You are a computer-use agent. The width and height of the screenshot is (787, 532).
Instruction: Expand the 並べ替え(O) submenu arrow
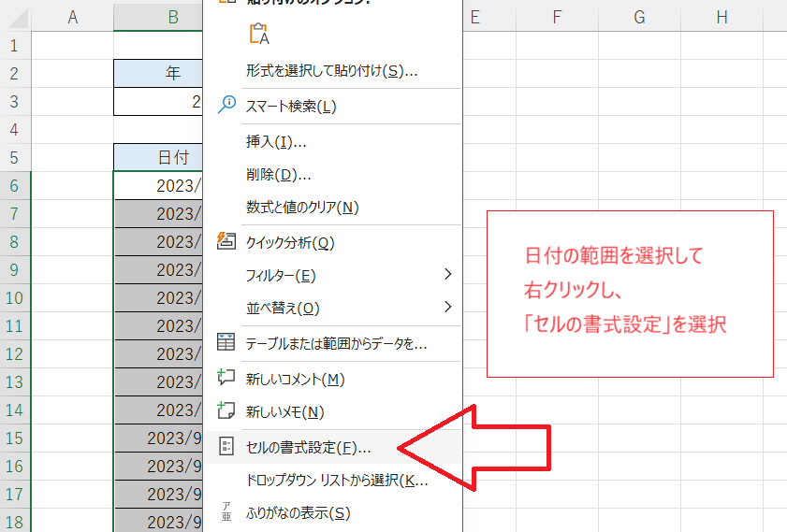[448, 307]
